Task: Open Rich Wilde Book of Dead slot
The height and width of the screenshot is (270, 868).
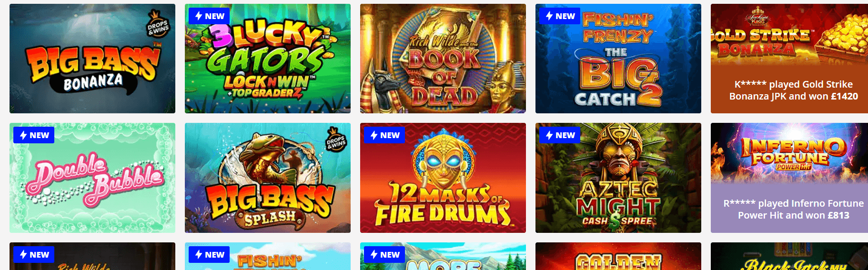Action: pyautogui.click(x=443, y=59)
